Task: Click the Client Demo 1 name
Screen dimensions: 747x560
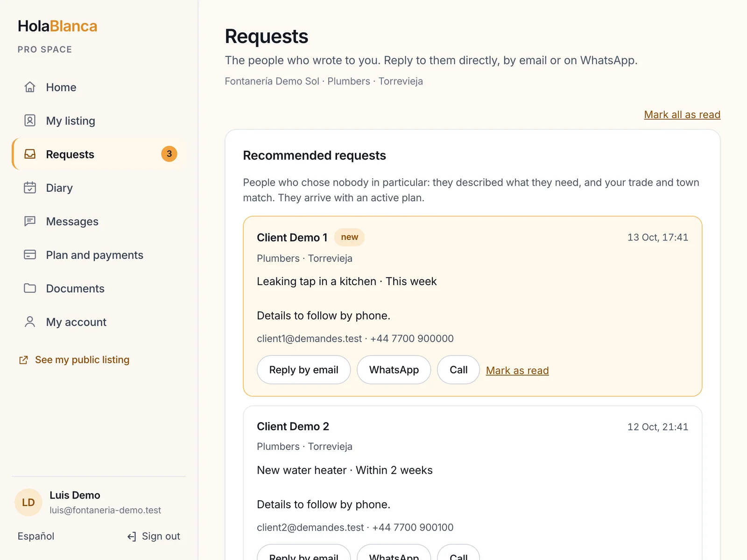Action: point(292,238)
